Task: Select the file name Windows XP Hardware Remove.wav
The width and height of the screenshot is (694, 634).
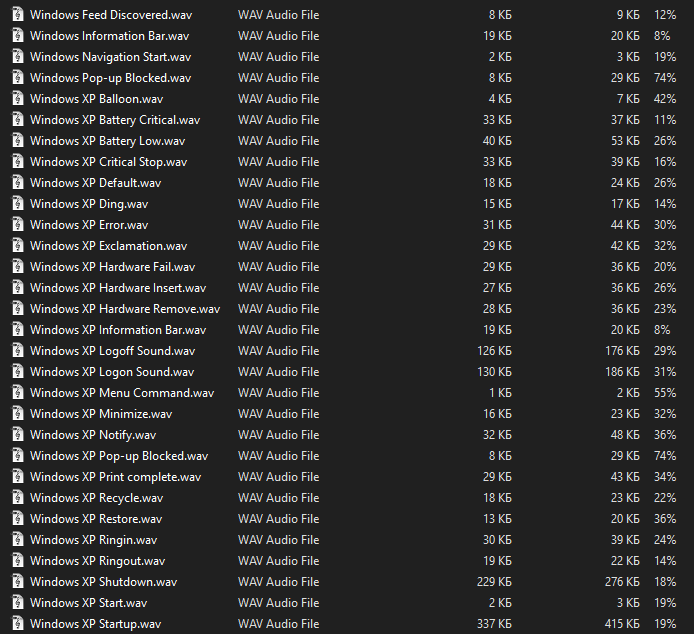Action: [x=125, y=309]
